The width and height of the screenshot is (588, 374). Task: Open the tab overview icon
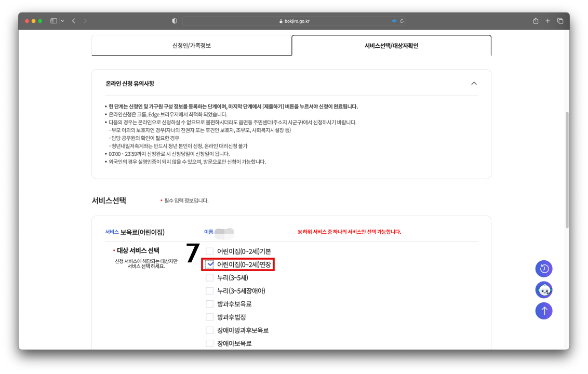(x=559, y=21)
